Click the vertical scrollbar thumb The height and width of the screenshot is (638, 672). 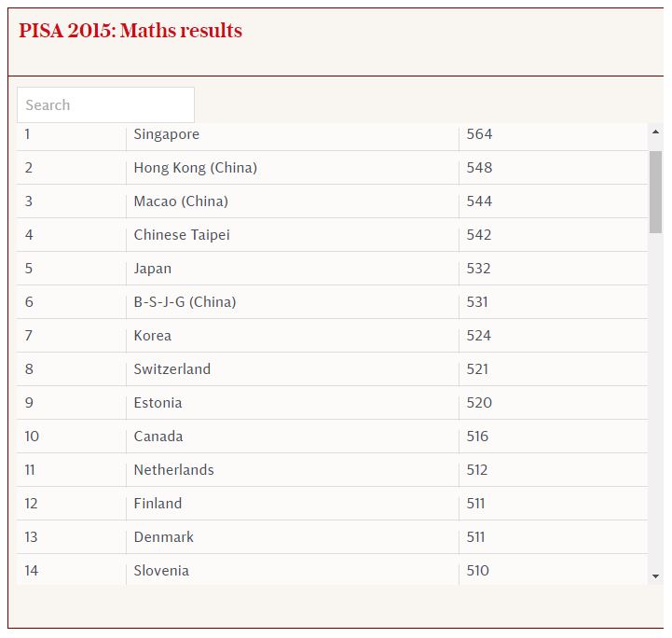[656, 191]
